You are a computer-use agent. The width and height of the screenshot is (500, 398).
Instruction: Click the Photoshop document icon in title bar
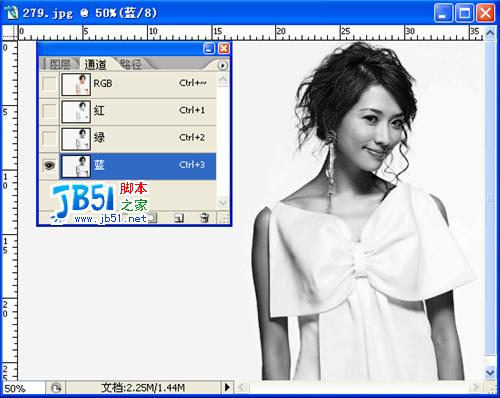pyautogui.click(x=11, y=13)
